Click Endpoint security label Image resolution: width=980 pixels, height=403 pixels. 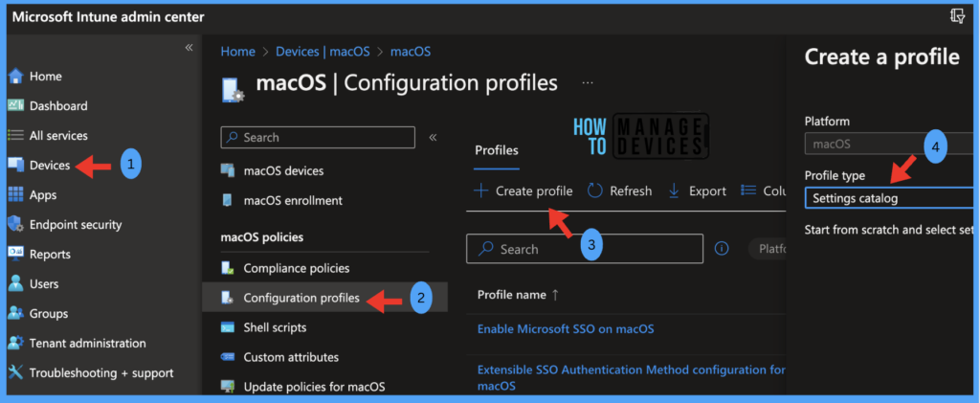pos(76,224)
